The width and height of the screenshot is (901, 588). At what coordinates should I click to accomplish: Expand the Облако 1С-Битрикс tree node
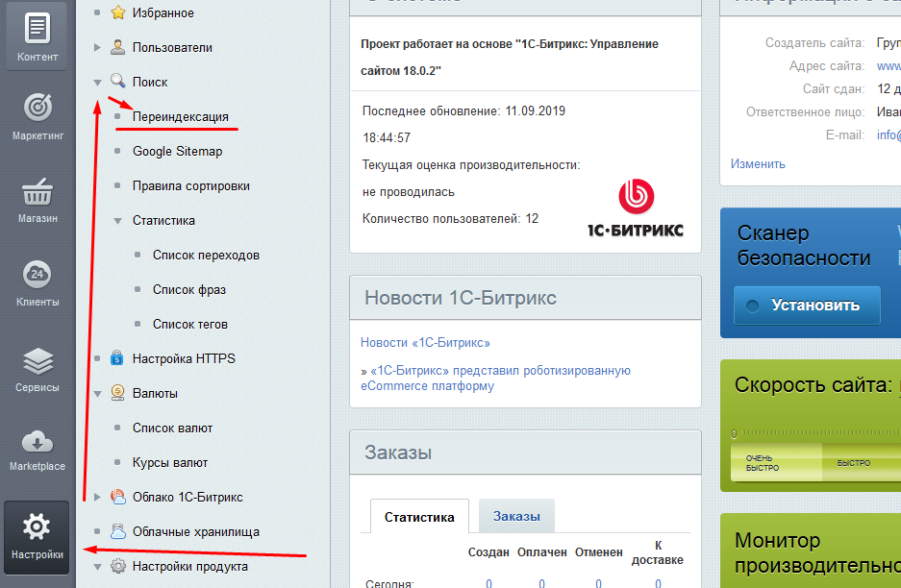coord(97,498)
